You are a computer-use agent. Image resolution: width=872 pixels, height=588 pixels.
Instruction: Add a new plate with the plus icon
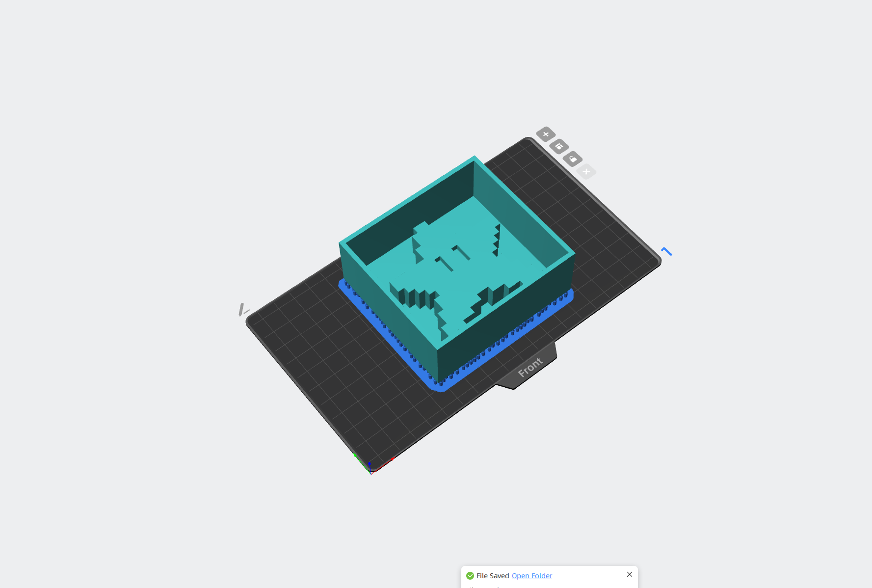pos(546,134)
